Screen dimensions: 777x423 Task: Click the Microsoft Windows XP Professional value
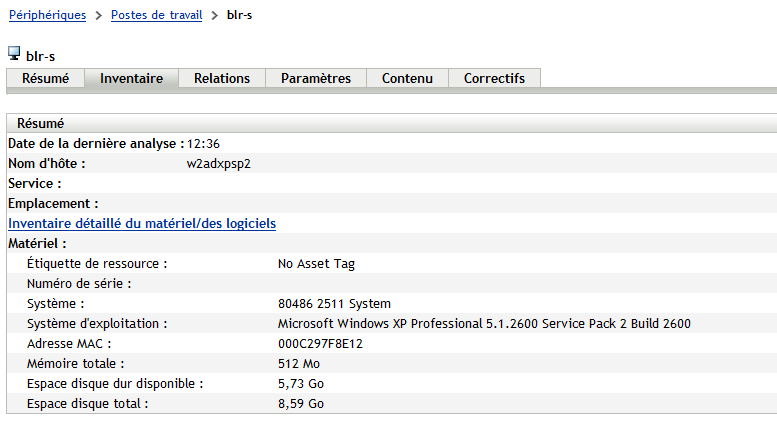(x=483, y=323)
